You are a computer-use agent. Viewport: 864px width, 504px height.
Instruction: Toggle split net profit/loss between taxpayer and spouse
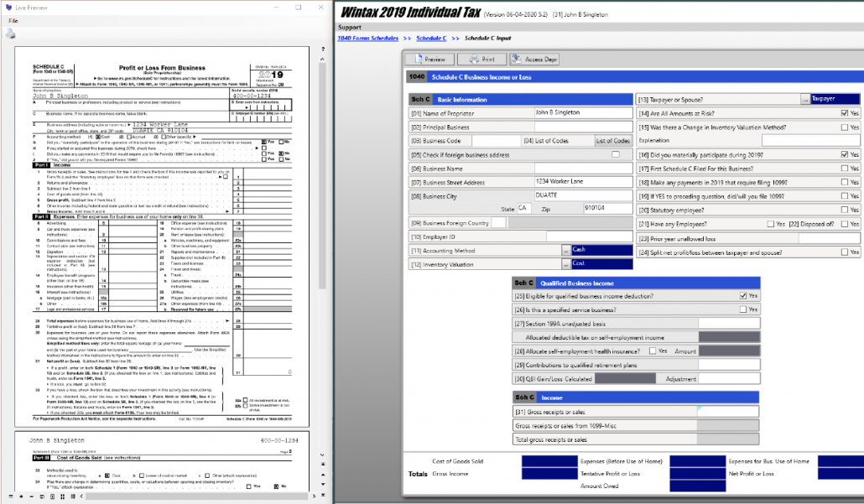tap(845, 252)
